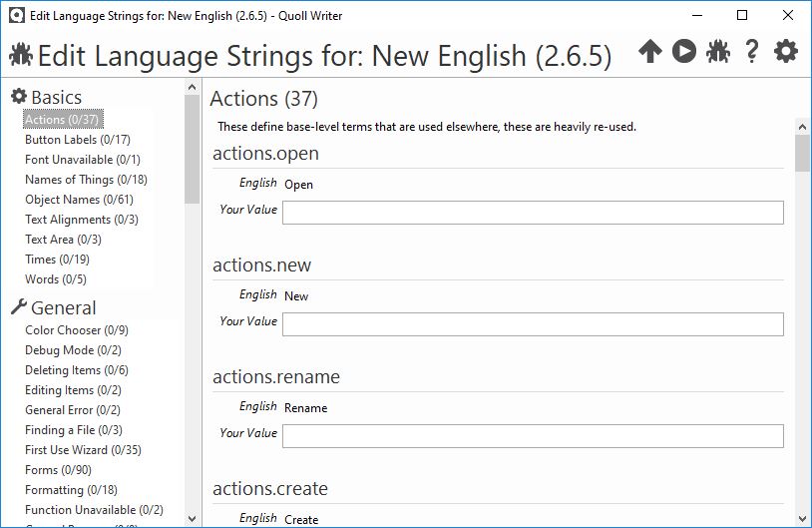Click the sidebar scrollbar thumb
Image resolution: width=812 pixels, height=528 pixels.
[192, 150]
